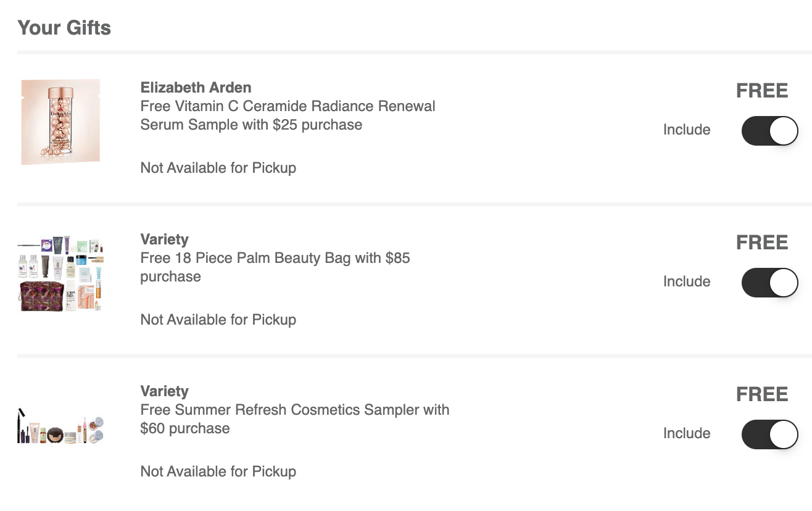This screenshot has height=511, width=812.
Task: Click the FREE price label for Elizabeth Arden
Action: pyautogui.click(x=762, y=91)
